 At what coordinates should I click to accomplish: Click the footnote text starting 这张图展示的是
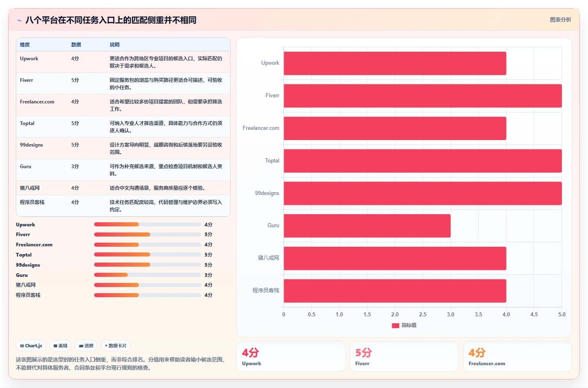pyautogui.click(x=120, y=364)
